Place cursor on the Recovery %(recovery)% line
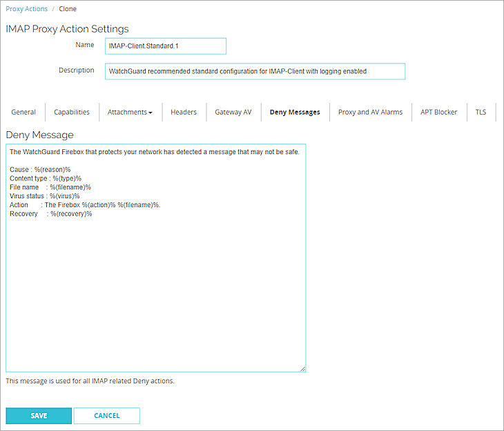 51,214
